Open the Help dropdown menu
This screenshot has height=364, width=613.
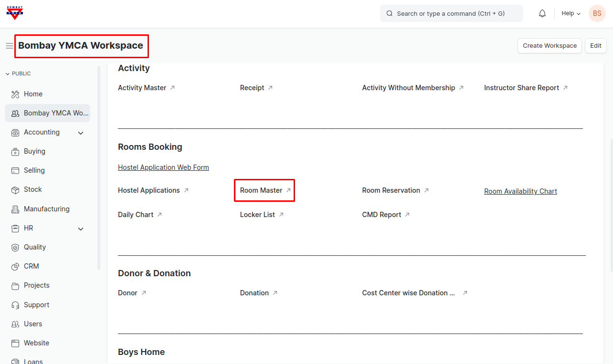pyautogui.click(x=571, y=13)
